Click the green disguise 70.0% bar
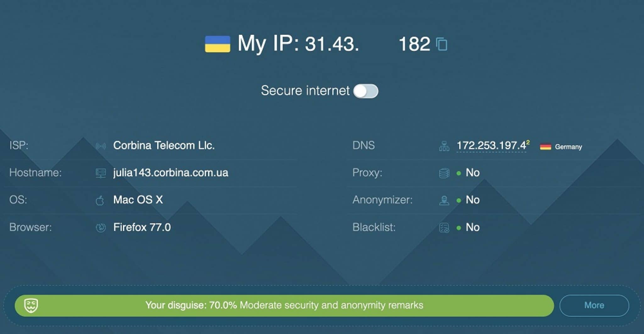This screenshot has width=644, height=334. [284, 305]
